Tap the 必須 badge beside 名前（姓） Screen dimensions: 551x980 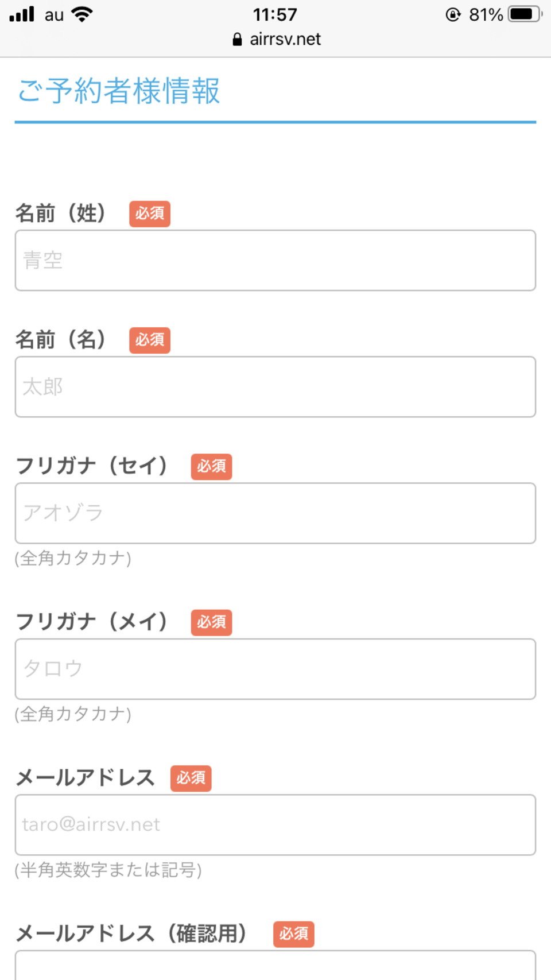(150, 214)
